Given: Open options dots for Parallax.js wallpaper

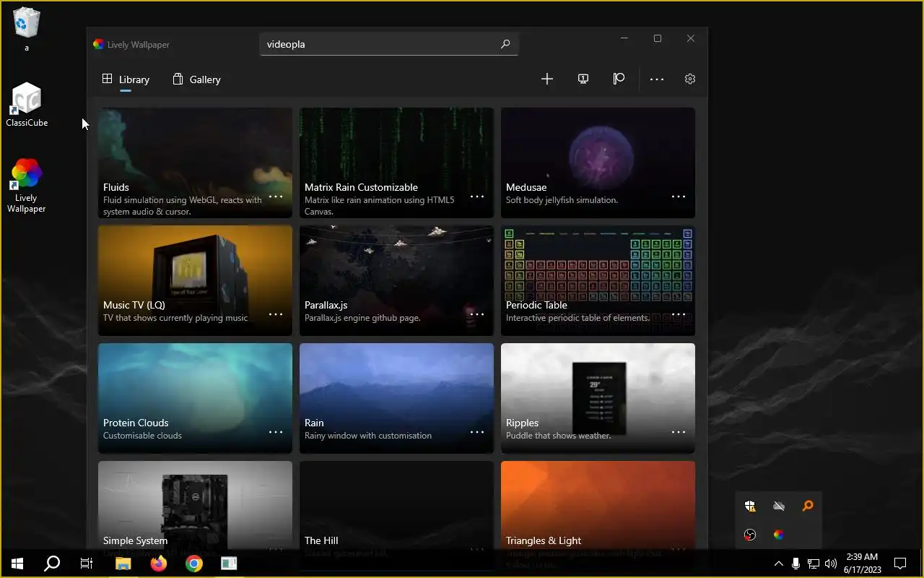Looking at the screenshot, I should coord(477,314).
